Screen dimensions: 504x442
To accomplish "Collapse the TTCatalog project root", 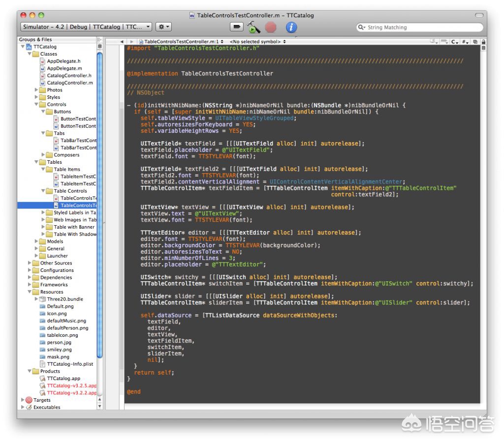I will [x=23, y=47].
